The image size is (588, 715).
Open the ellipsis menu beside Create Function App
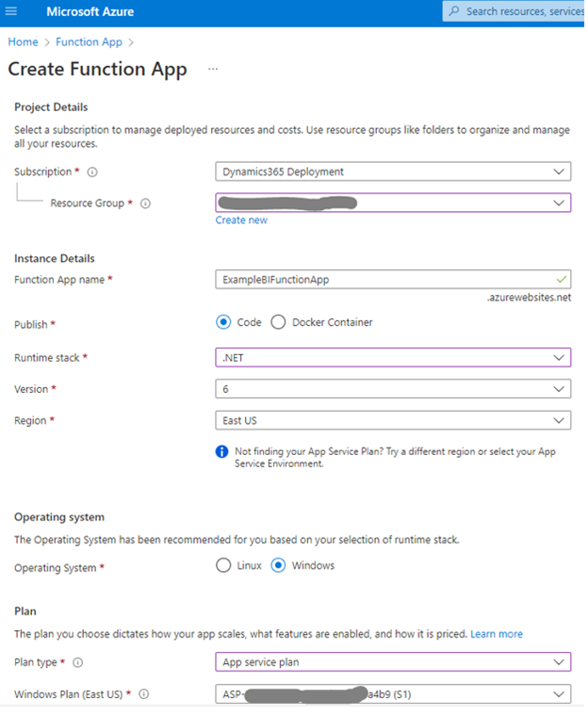click(x=213, y=70)
